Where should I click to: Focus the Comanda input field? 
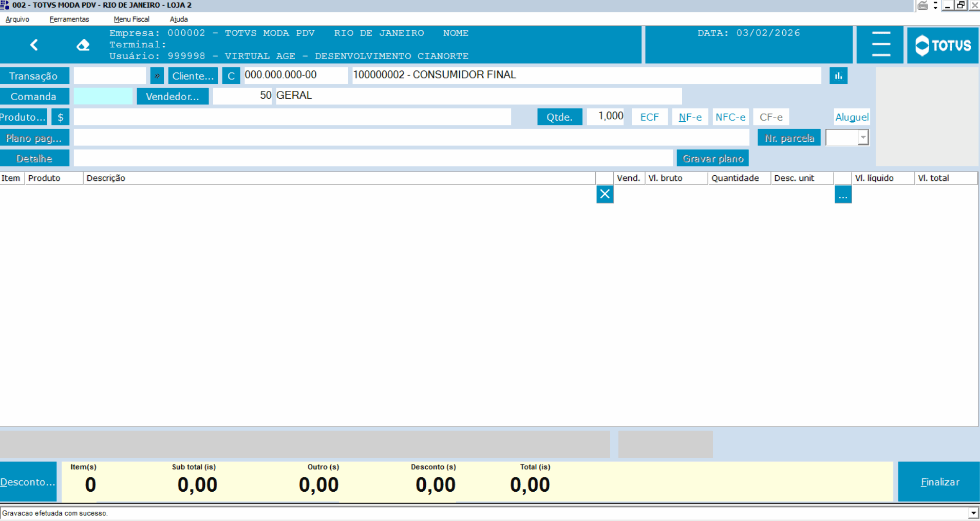coord(103,97)
